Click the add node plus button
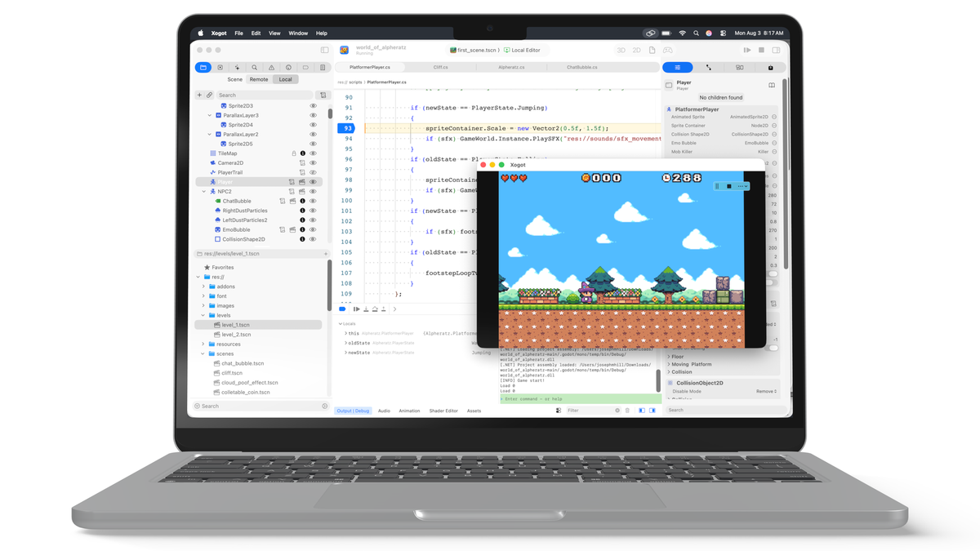The image size is (980, 551). pos(199,96)
